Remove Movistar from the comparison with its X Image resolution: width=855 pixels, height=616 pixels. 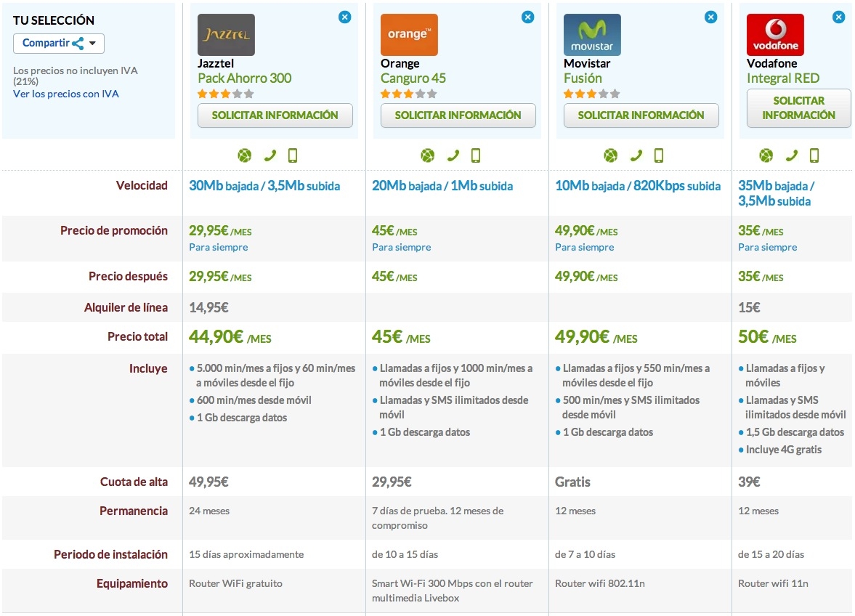coord(711,17)
